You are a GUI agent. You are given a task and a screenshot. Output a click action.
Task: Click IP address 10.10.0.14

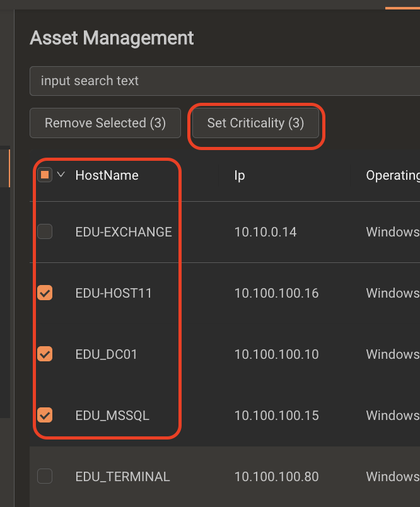265,232
